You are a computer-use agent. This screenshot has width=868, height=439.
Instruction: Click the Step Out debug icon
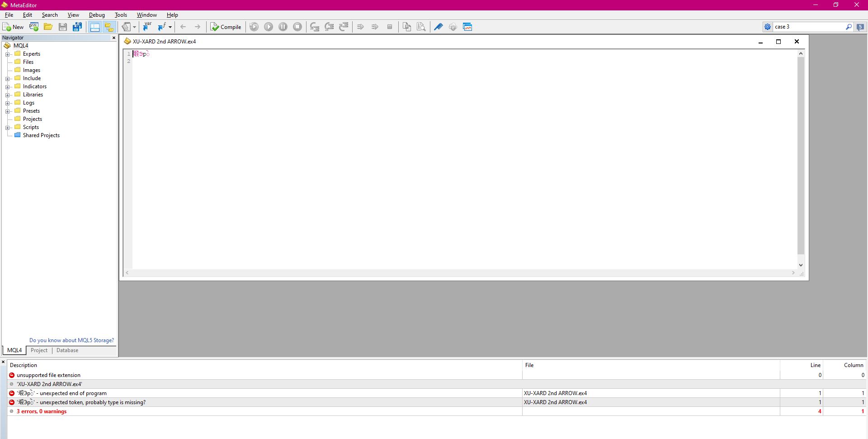click(344, 27)
